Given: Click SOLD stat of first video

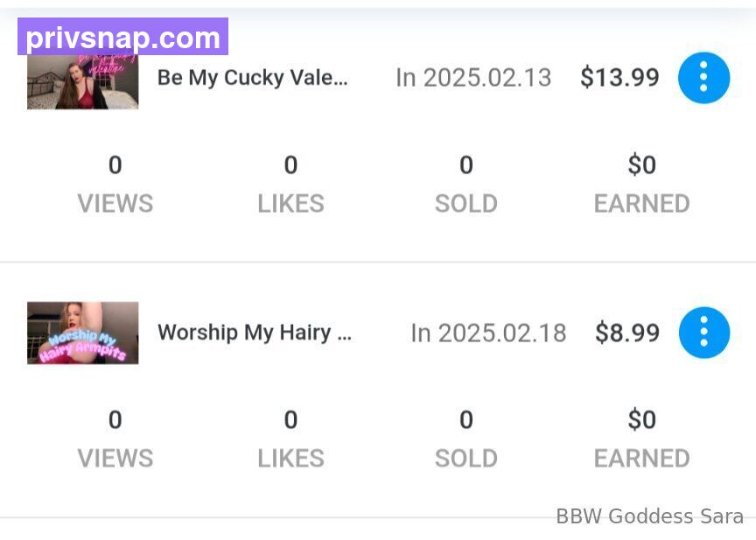Looking at the screenshot, I should point(466,184).
